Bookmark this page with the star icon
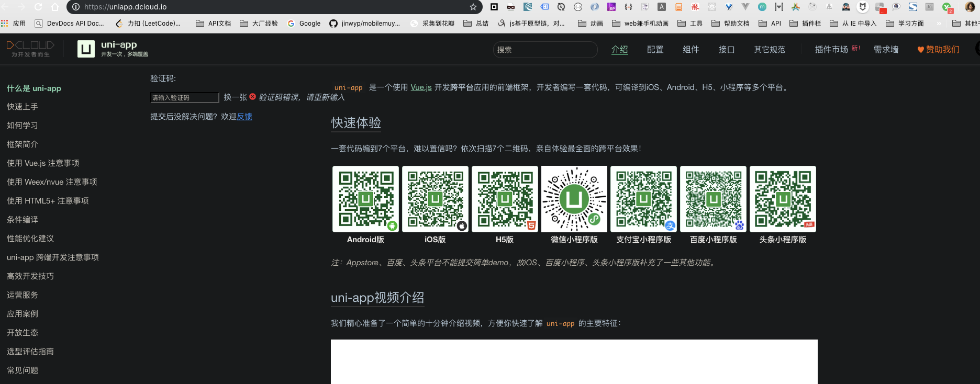 [x=473, y=7]
